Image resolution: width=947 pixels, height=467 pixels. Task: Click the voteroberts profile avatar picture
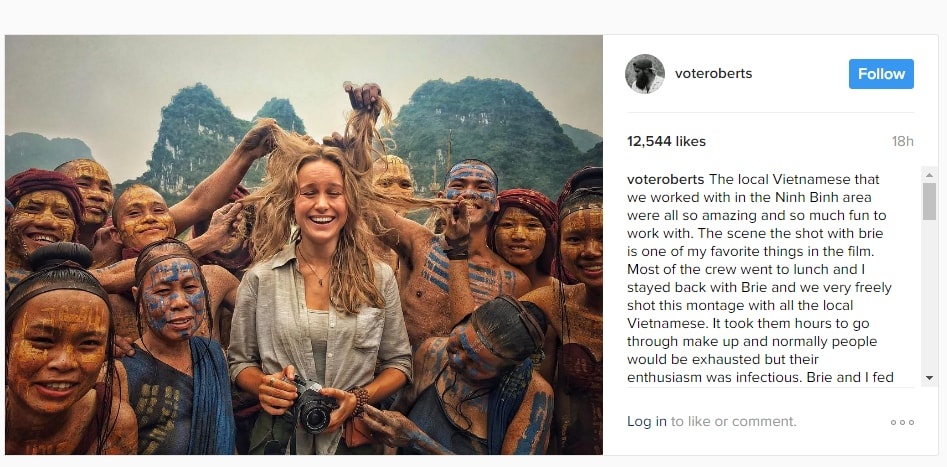coord(645,74)
